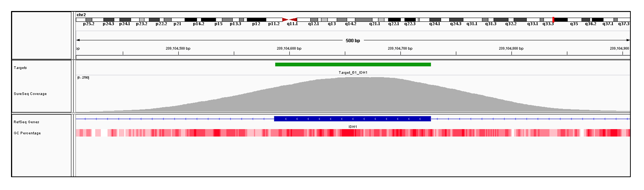This screenshot has height=190, width=644.
Task: Click cytoband q32.2 label
Action: click(x=511, y=24)
